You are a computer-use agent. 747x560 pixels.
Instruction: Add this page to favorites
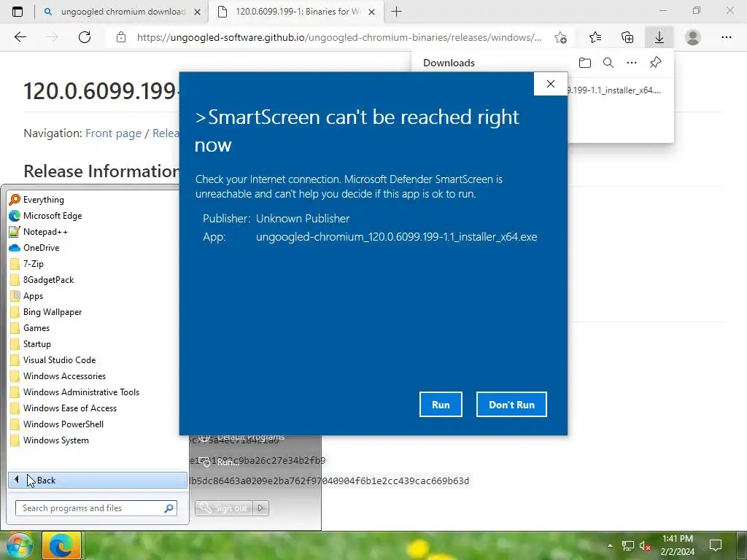click(561, 37)
